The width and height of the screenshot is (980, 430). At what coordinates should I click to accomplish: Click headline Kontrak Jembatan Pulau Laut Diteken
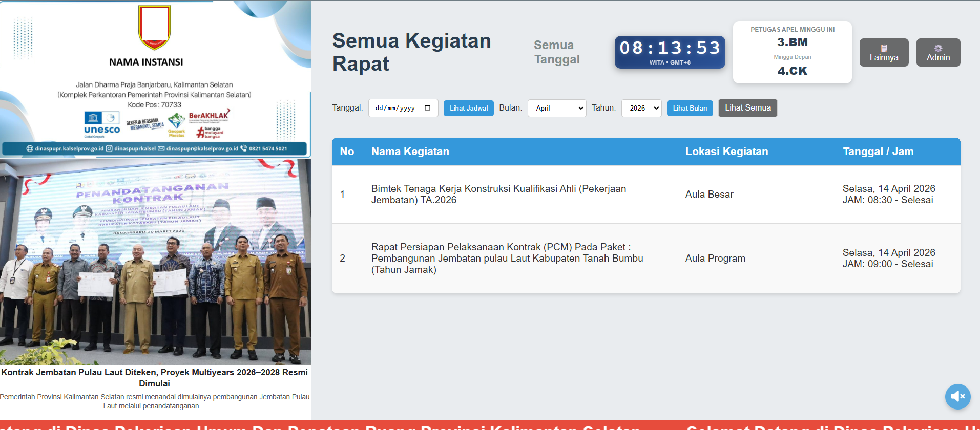point(154,378)
